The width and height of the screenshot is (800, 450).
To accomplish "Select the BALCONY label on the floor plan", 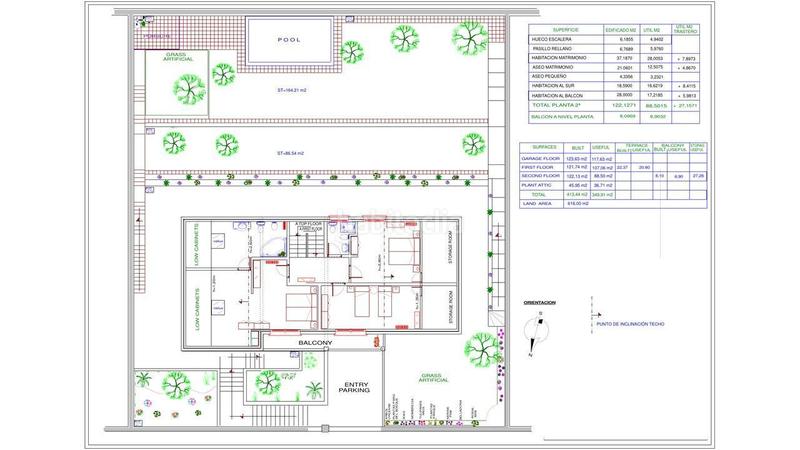I will [315, 343].
